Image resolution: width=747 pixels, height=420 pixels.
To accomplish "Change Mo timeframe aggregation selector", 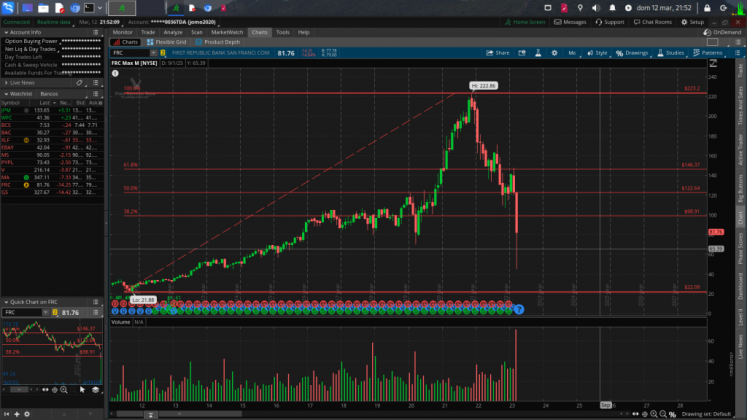I will click(572, 53).
